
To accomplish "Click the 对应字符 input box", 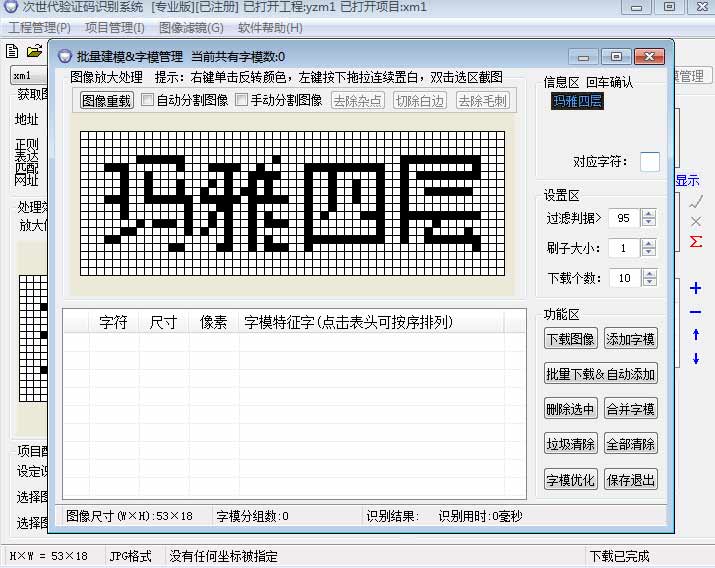I will [650, 162].
